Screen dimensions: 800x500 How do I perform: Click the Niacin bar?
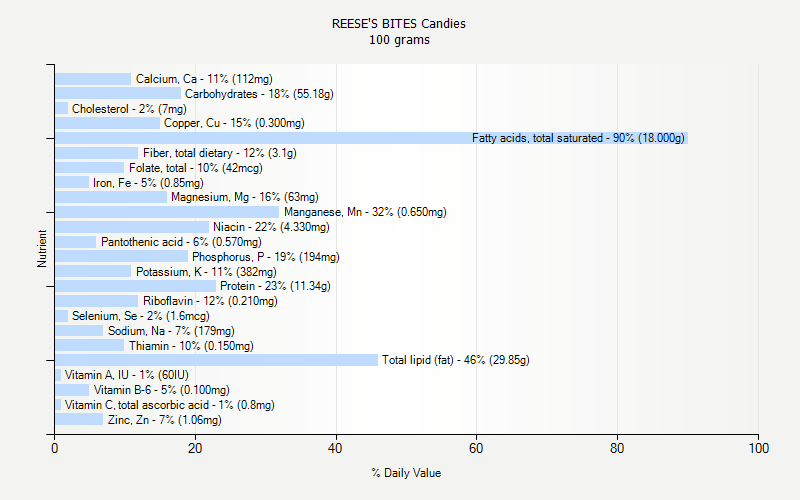(132, 227)
